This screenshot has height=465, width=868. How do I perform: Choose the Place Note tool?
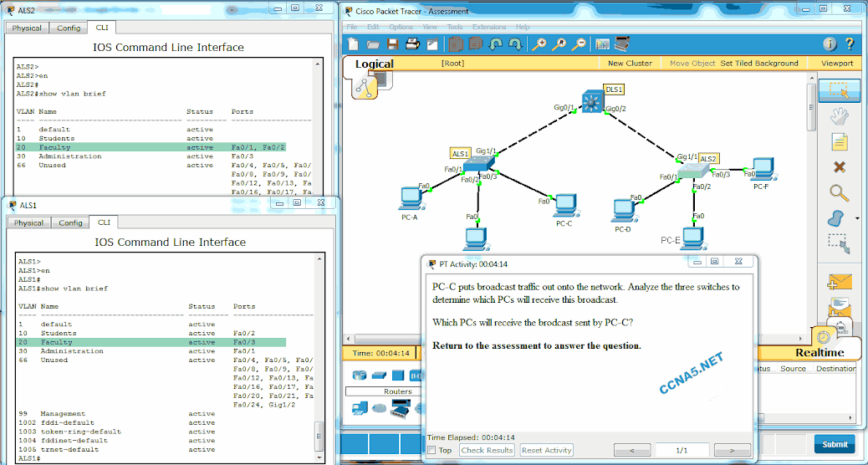[840, 141]
